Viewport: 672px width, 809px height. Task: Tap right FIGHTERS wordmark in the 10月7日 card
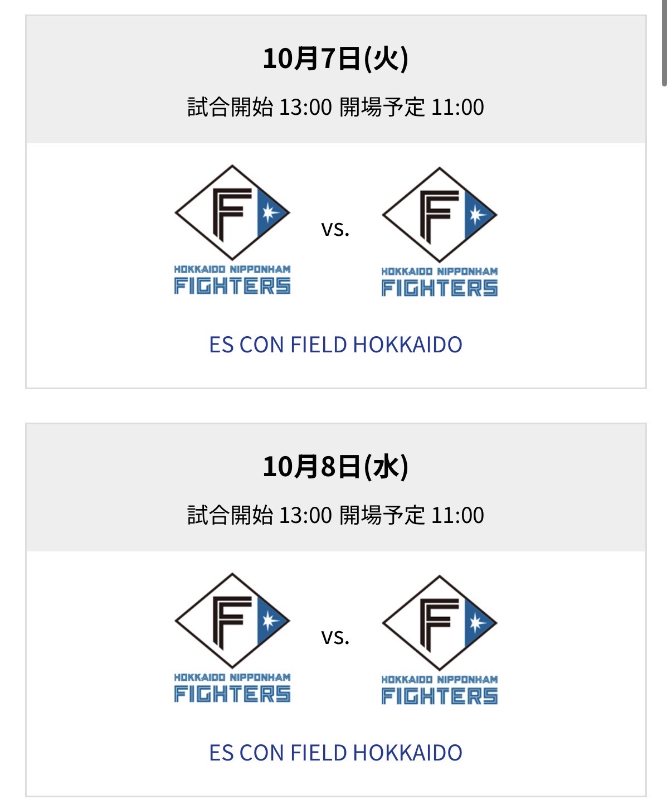point(440,288)
